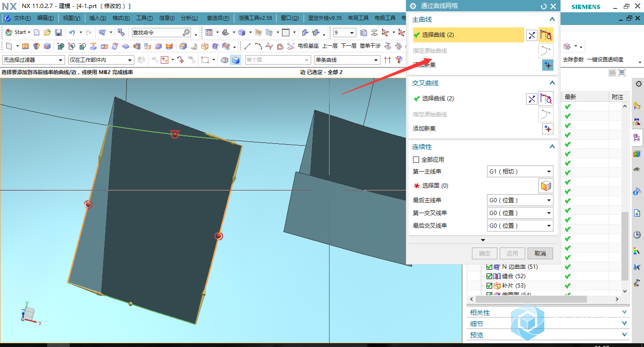Open a file with the folder icon

pyautogui.click(x=48, y=33)
